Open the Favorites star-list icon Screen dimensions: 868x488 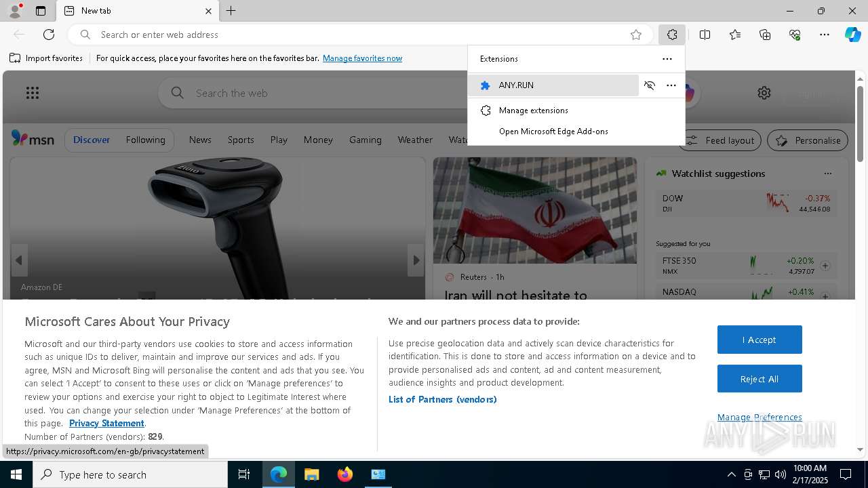(x=735, y=35)
